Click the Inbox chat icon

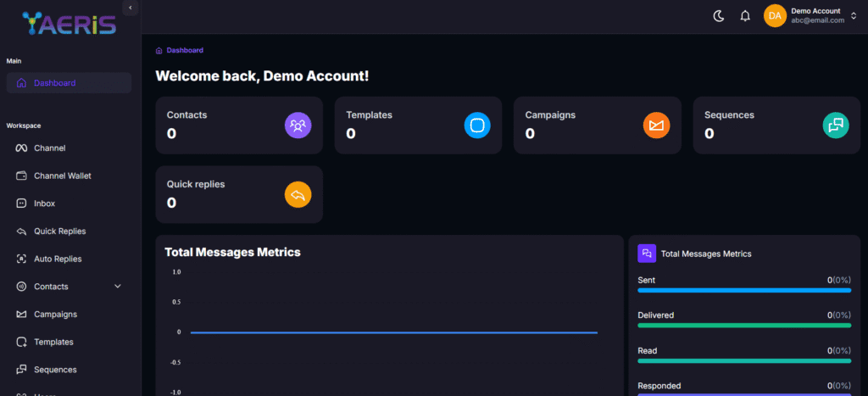[21, 204]
